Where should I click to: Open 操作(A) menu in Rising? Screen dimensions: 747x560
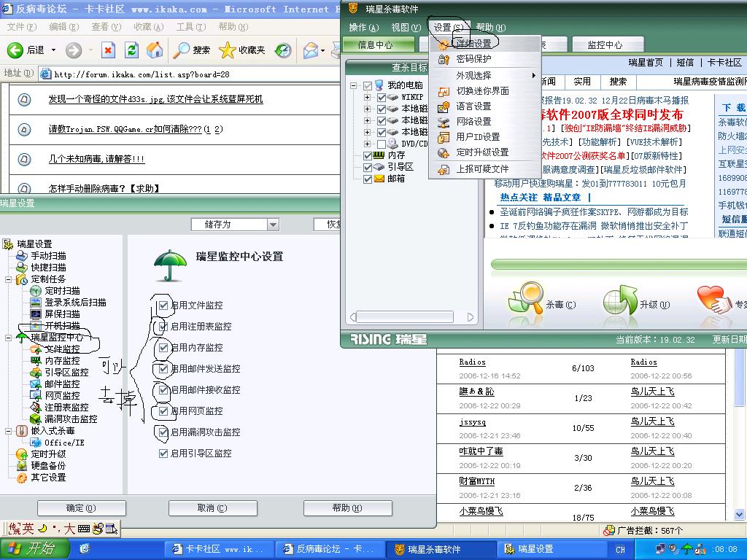click(x=363, y=28)
